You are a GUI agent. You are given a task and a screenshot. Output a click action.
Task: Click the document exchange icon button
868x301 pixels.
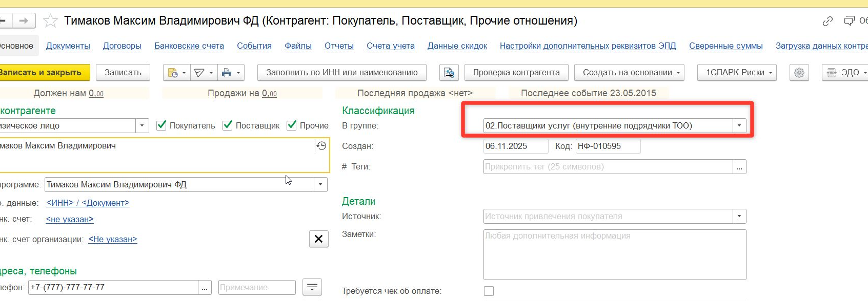(x=449, y=73)
